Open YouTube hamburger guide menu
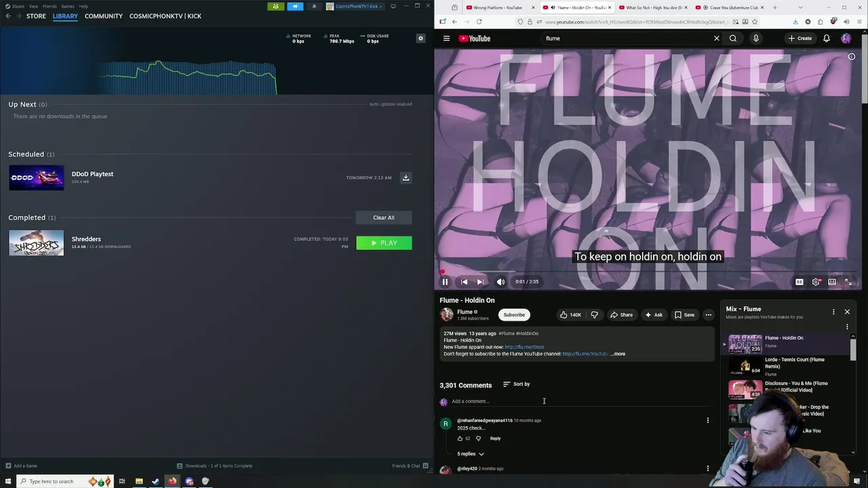The height and width of the screenshot is (488, 868). click(446, 39)
